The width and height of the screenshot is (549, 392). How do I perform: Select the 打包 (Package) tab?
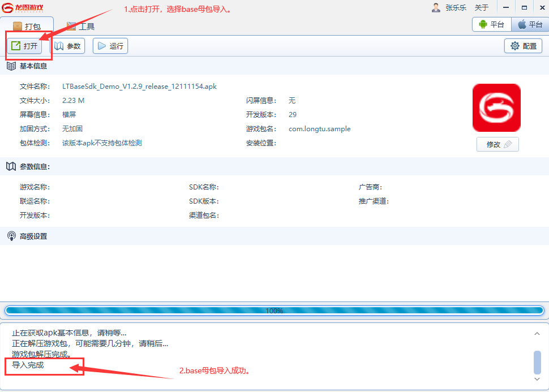tap(27, 27)
